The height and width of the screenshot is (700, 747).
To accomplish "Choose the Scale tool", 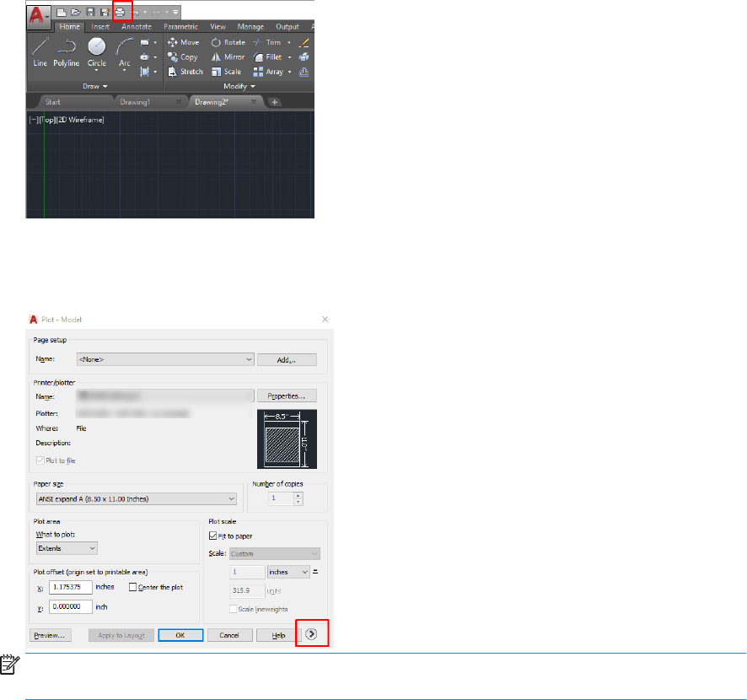I will pos(226,72).
